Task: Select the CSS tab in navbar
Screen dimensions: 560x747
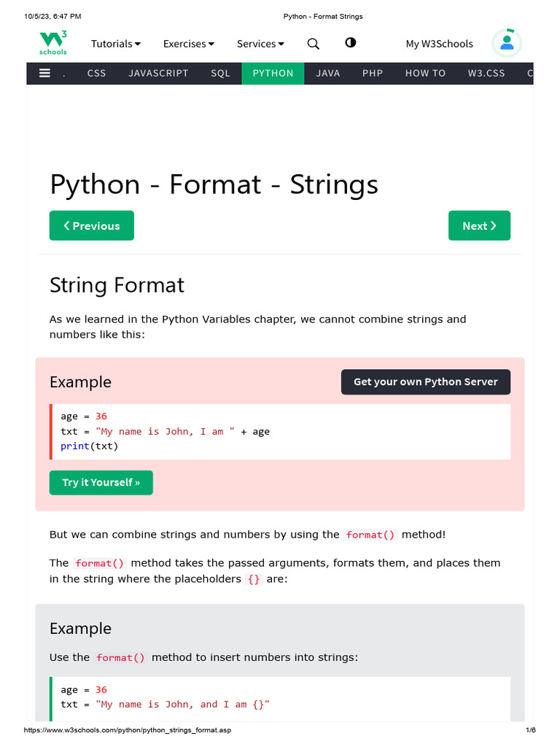Action: click(x=96, y=73)
